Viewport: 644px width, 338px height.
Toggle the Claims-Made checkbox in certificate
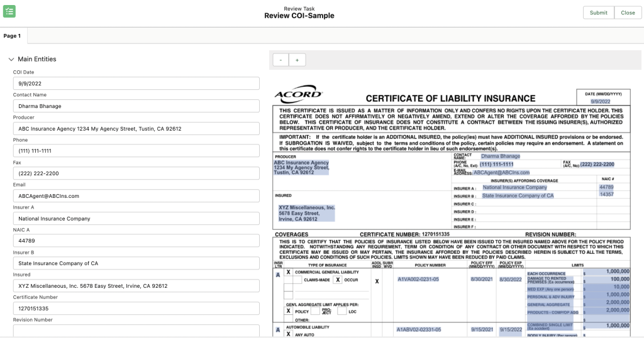297,280
